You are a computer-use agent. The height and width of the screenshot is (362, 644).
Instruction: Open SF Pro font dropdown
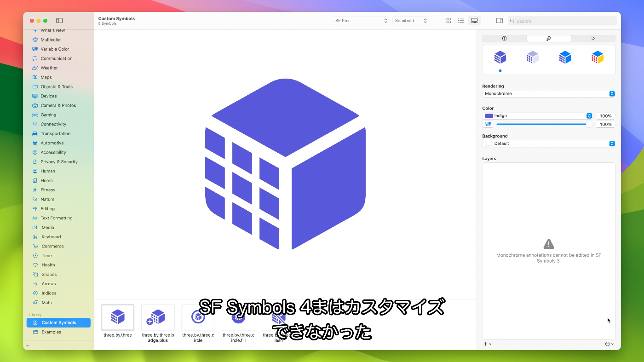point(361,21)
